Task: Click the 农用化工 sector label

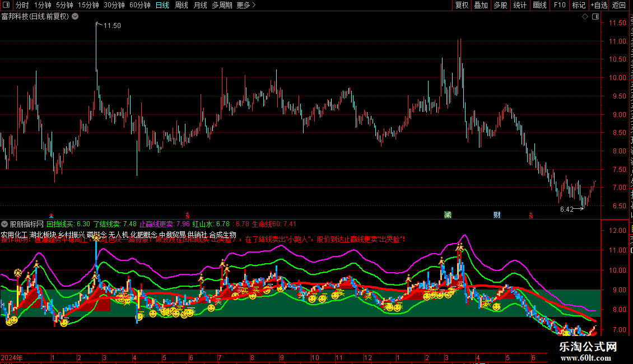Action: click(14, 235)
